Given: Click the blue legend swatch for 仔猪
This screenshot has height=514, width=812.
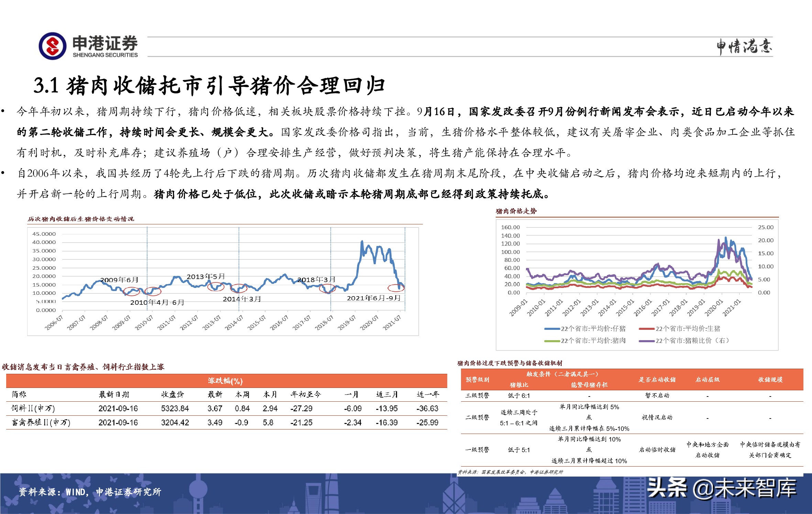Looking at the screenshot, I should point(552,329).
